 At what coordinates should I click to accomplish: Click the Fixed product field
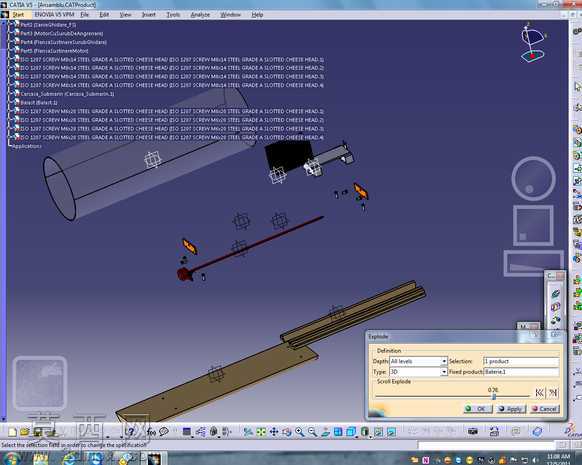pos(521,371)
